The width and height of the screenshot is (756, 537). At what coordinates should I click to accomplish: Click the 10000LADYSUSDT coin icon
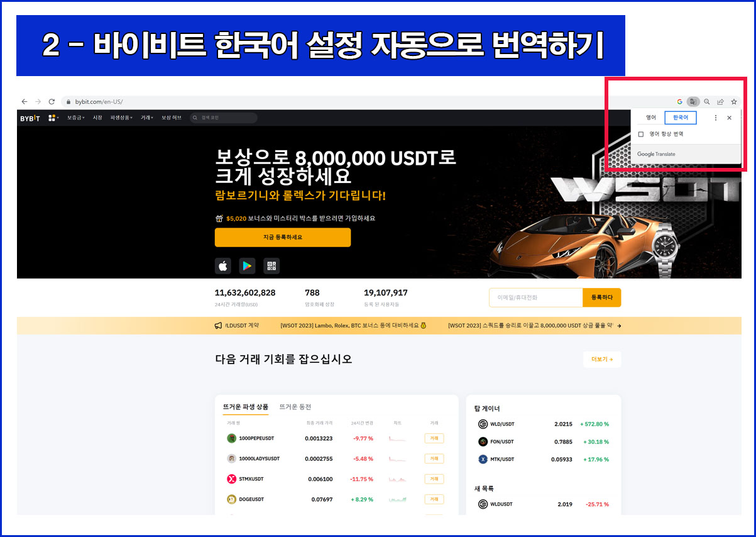click(231, 458)
